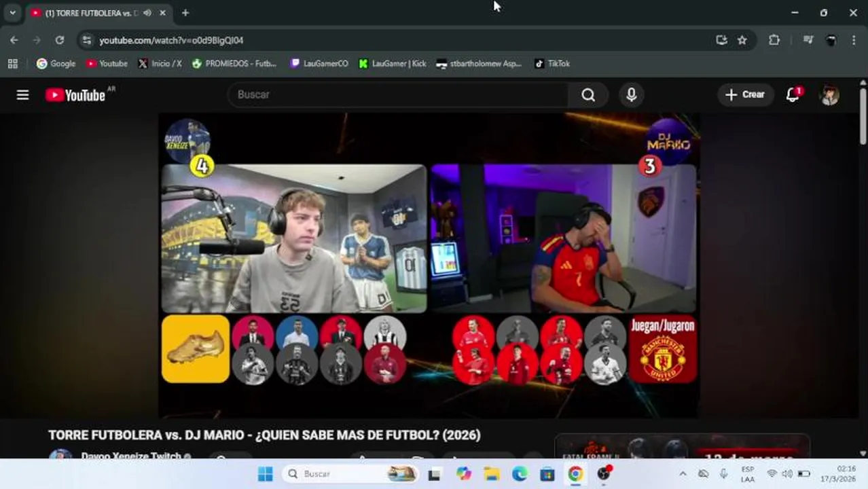Screen dimensions: 868x489
Task: Open a new tab with plus
Action: coord(185,13)
